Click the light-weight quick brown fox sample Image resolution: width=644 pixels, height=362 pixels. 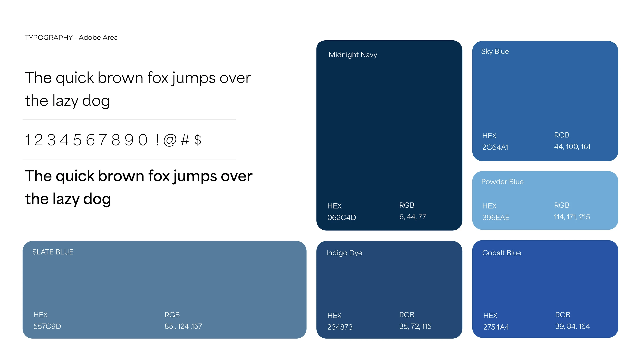138,89
